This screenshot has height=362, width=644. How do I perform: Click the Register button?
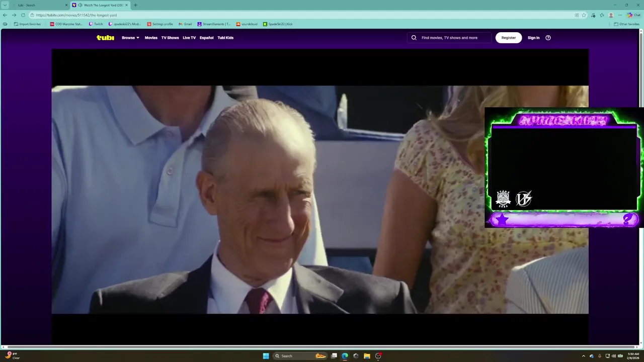click(x=509, y=38)
